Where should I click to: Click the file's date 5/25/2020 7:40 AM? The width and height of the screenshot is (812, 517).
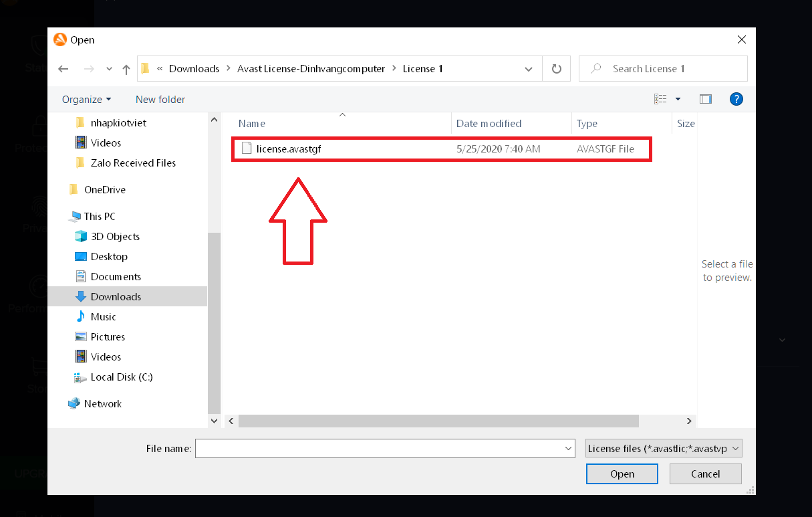click(499, 149)
